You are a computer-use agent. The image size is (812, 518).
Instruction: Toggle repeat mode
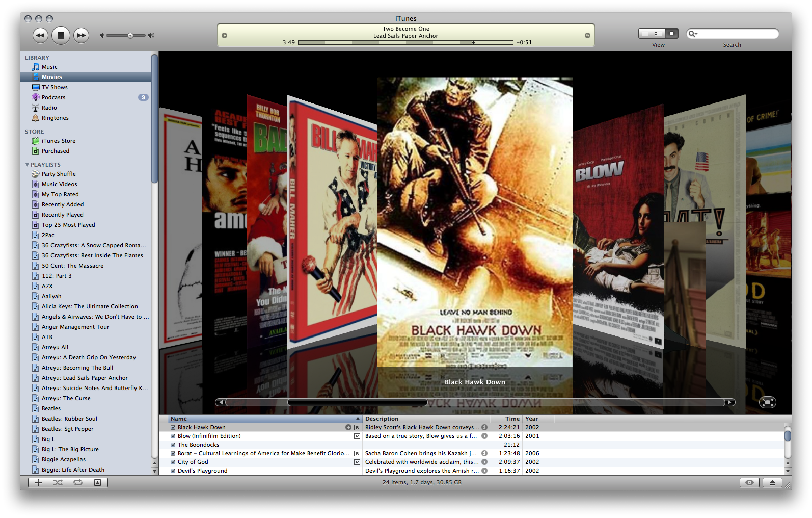click(78, 482)
